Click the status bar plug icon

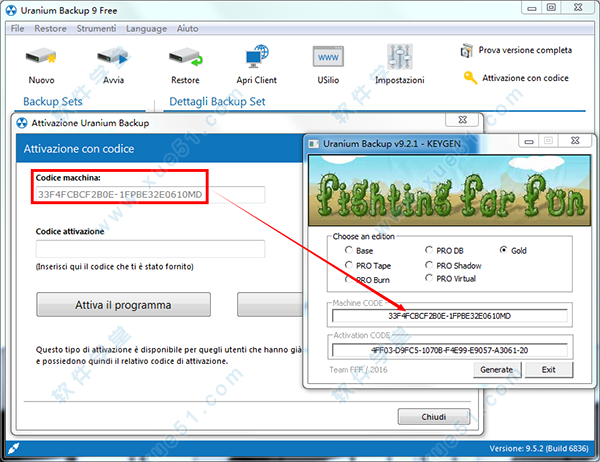(14, 448)
